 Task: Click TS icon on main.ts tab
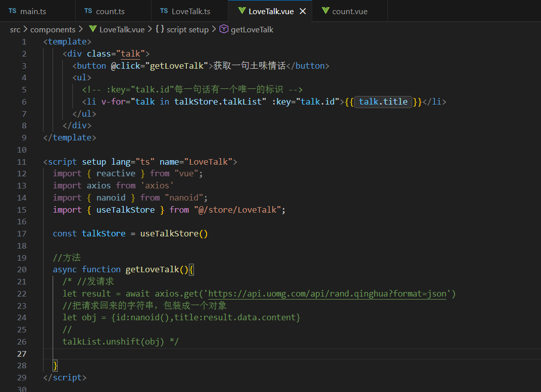coord(13,11)
